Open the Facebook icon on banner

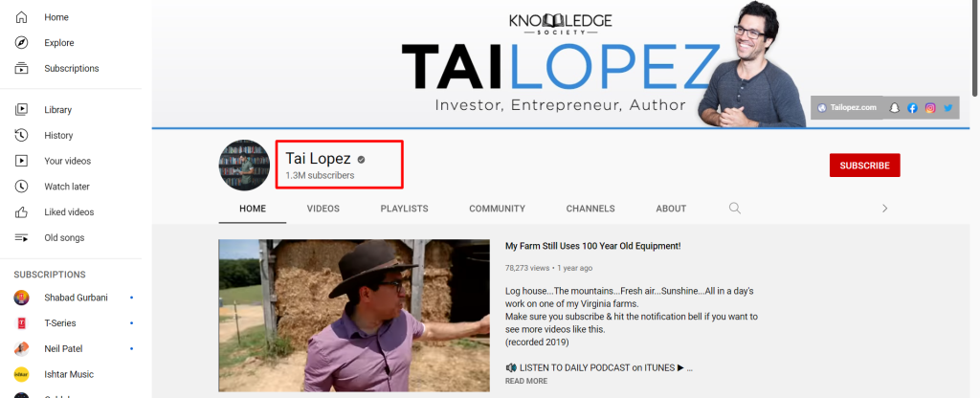pyautogui.click(x=912, y=107)
